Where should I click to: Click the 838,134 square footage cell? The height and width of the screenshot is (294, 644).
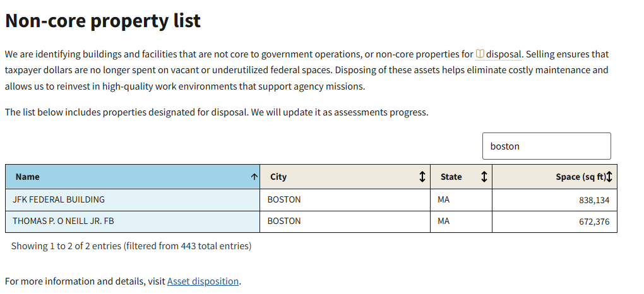point(593,200)
